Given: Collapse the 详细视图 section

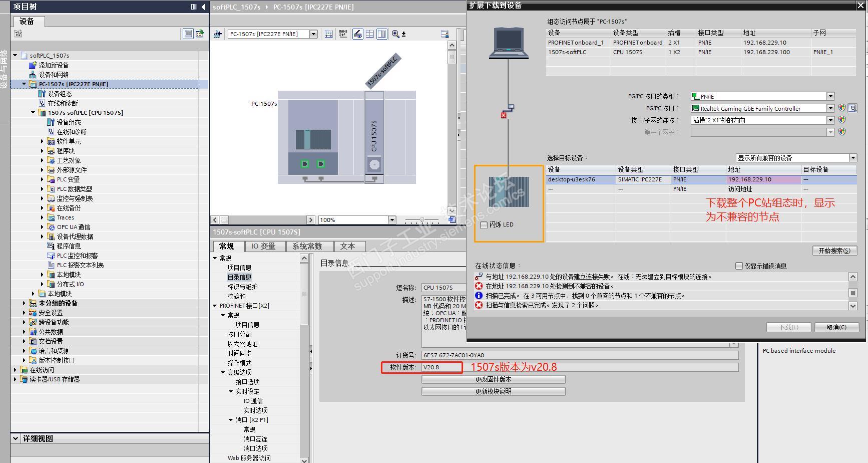Looking at the screenshot, I should click(x=16, y=438).
